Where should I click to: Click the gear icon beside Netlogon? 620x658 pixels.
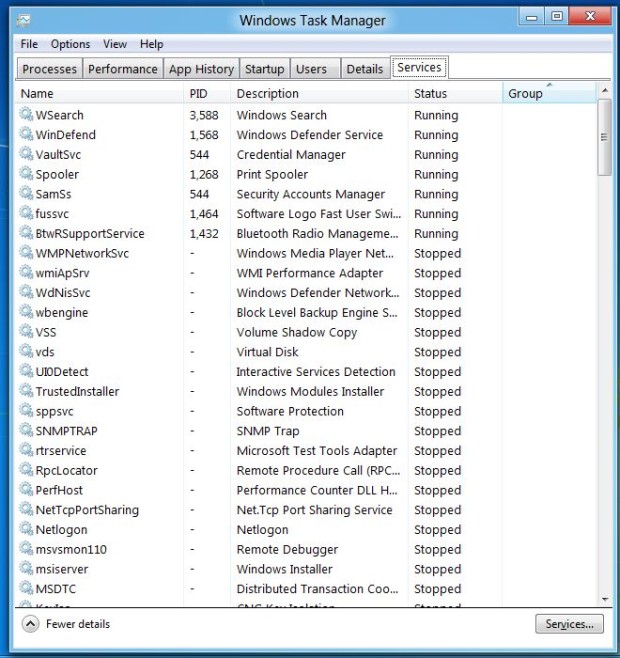point(26,528)
